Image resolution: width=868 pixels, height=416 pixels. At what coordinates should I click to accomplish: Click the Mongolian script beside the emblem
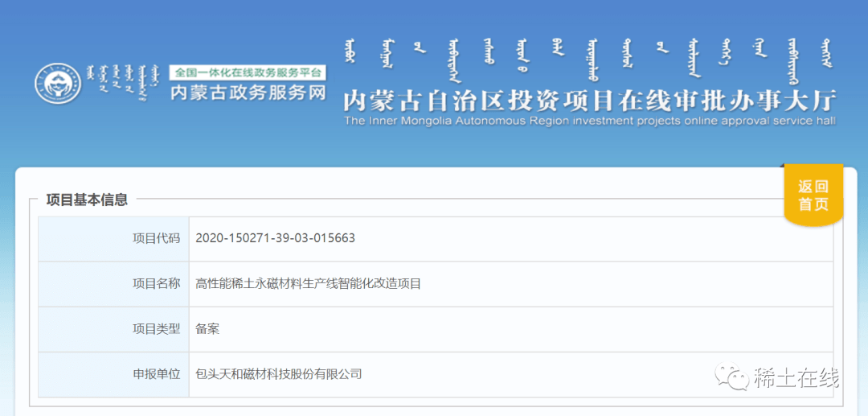pos(125,83)
